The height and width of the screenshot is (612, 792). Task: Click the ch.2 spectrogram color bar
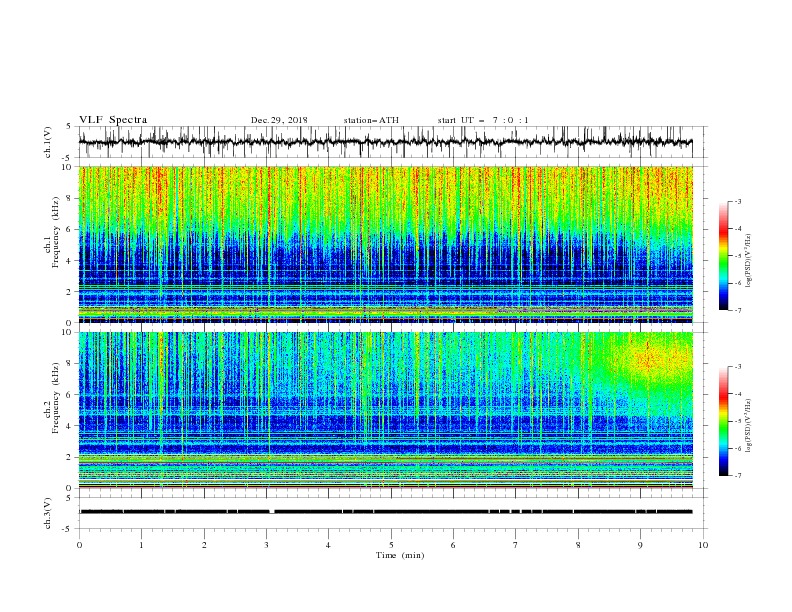[723, 421]
